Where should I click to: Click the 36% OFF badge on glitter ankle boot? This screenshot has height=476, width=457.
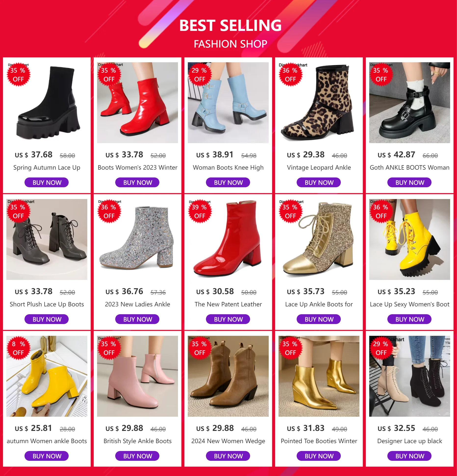(109, 211)
